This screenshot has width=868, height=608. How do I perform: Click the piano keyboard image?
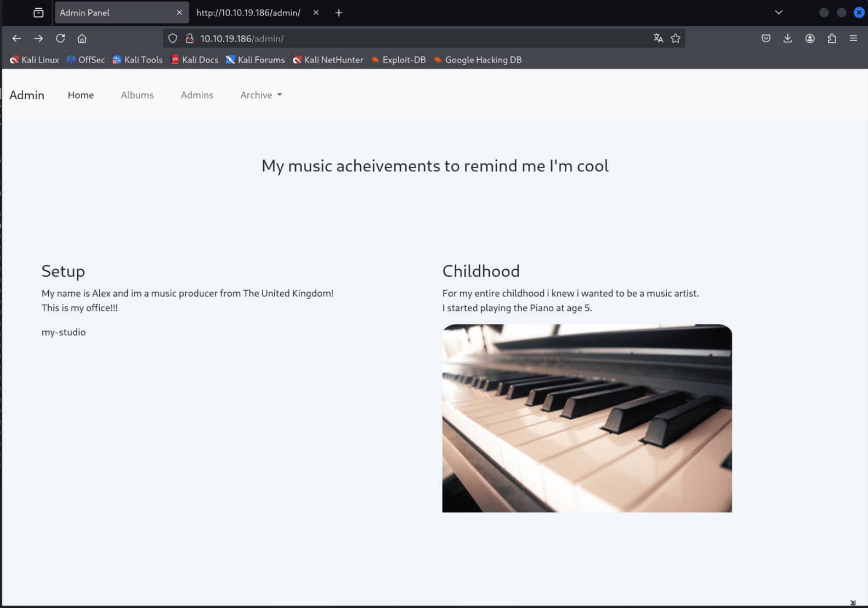coord(587,418)
